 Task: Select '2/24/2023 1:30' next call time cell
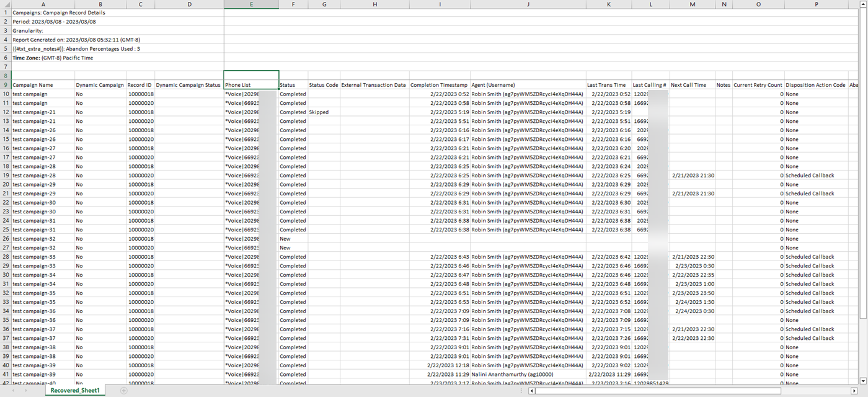692,302
